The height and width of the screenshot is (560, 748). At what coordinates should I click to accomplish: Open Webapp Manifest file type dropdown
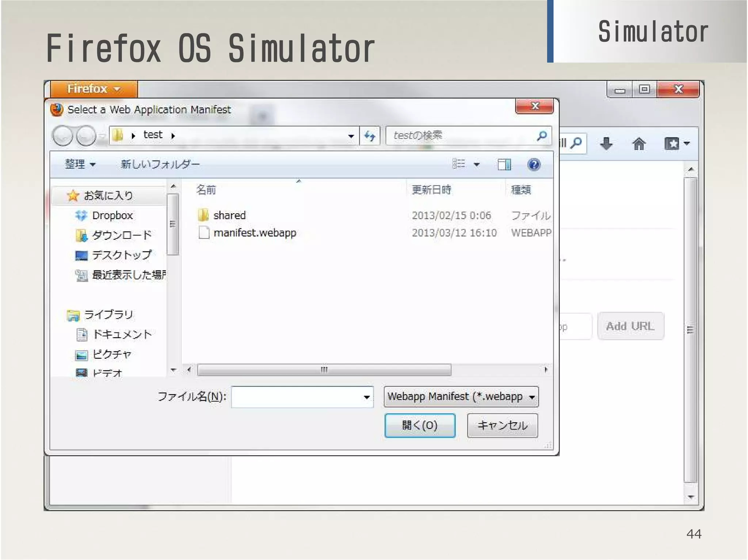coord(461,397)
